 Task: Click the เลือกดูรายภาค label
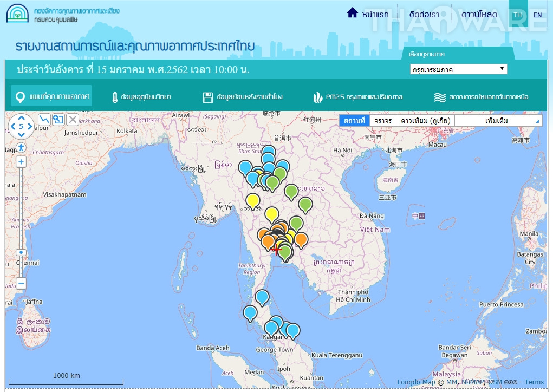(x=426, y=54)
